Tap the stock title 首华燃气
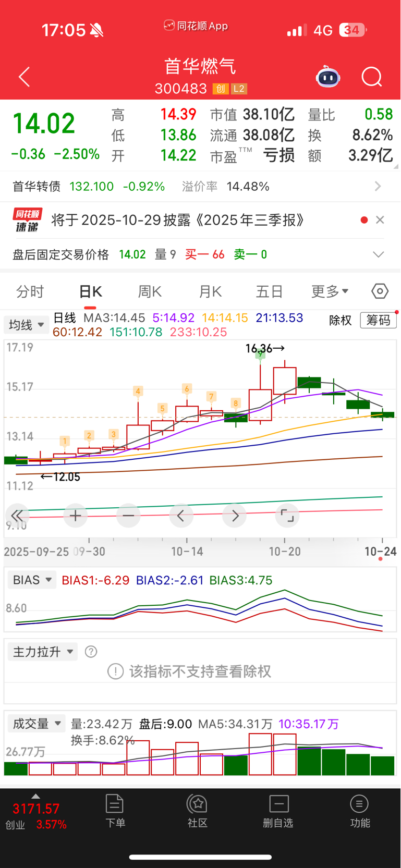This screenshot has height=868, width=401. point(200,66)
